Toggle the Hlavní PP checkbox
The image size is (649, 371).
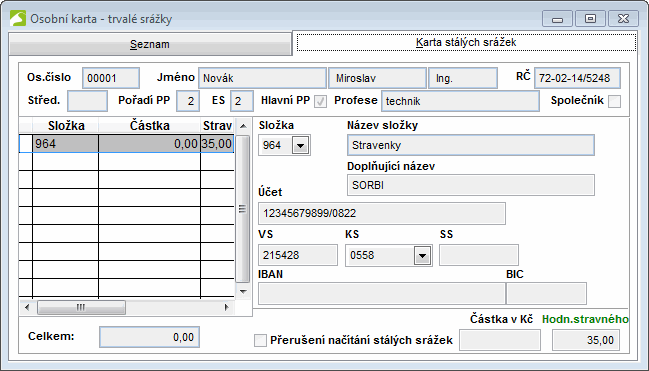click(x=320, y=101)
